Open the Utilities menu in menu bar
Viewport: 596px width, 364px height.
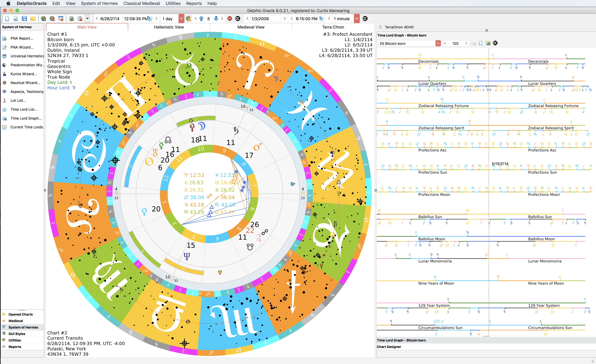[173, 3]
